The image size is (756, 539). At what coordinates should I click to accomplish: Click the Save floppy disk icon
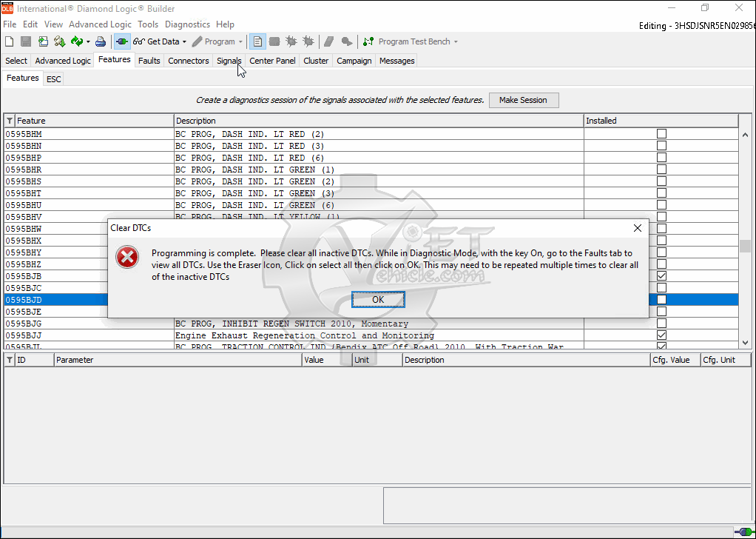(26, 41)
